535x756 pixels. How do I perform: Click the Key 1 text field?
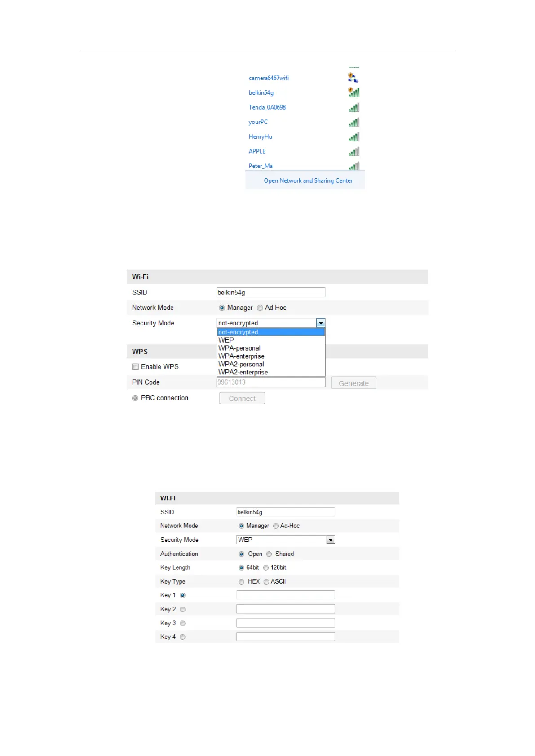[286, 595]
